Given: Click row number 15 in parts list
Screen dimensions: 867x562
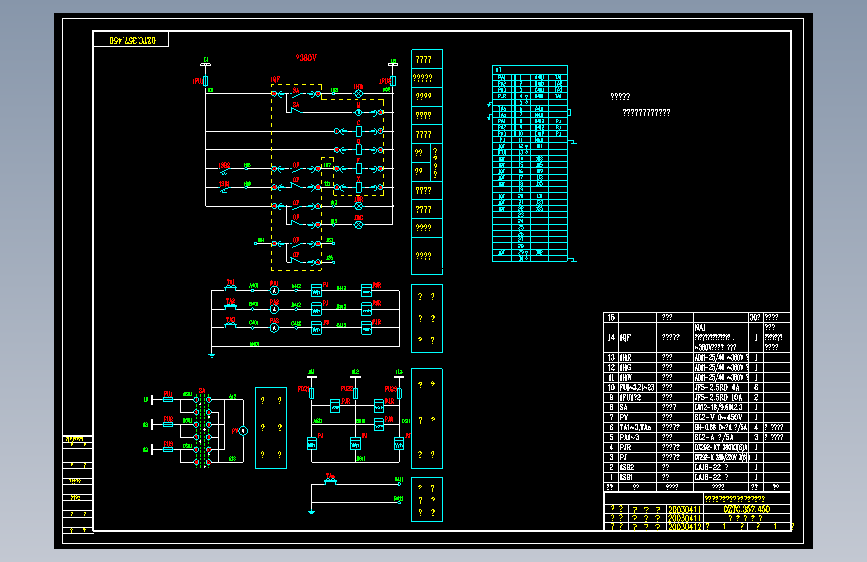Looking at the screenshot, I should (x=611, y=318).
